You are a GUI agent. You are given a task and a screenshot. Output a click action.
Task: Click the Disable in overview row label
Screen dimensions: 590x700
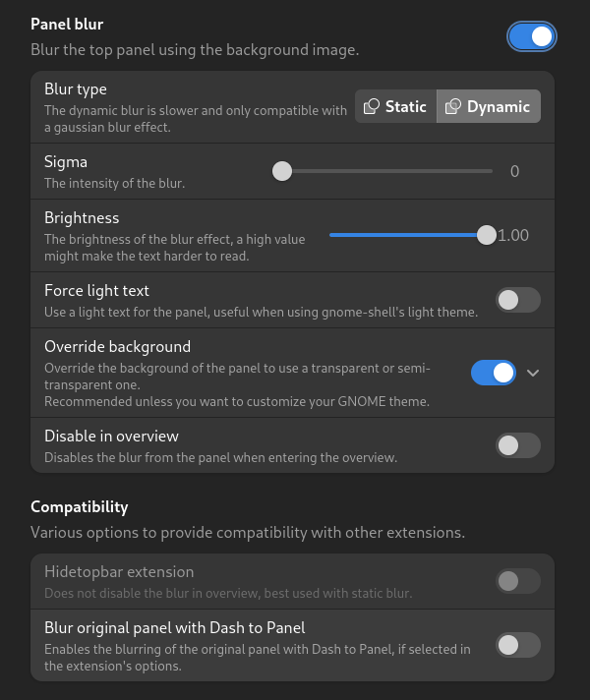(x=112, y=437)
